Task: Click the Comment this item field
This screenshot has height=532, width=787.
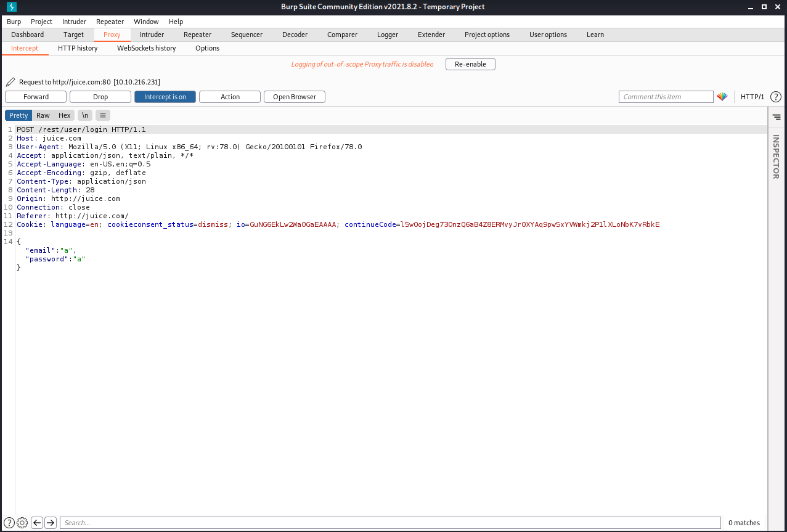Action: pos(666,97)
